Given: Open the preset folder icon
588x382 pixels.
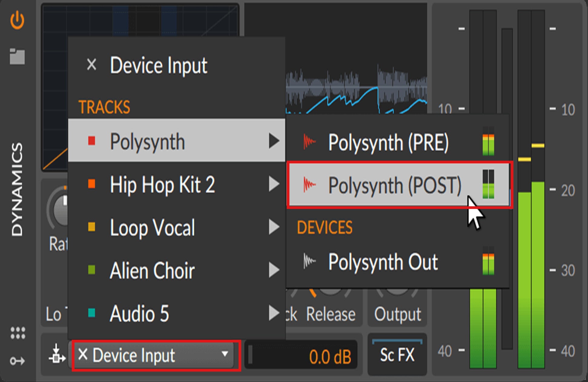Looking at the screenshot, I should (17, 56).
